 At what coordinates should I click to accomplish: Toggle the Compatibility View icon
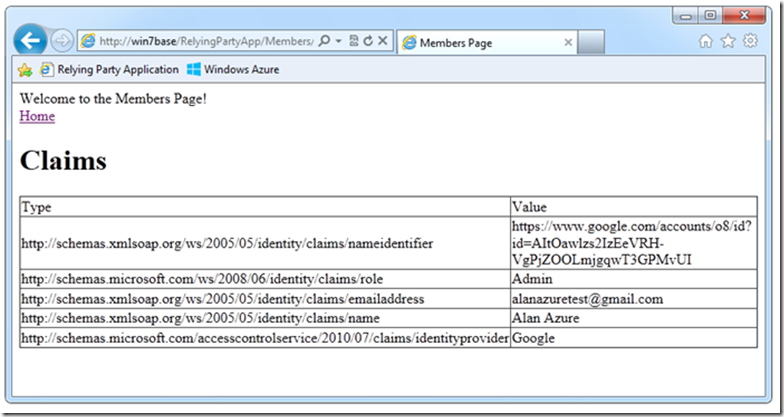point(354,41)
